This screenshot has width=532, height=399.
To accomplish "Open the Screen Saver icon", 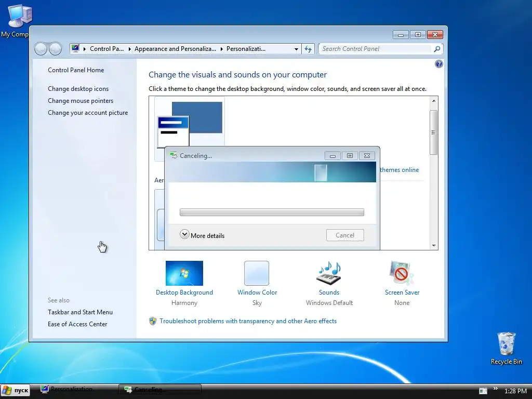I will [x=402, y=273].
